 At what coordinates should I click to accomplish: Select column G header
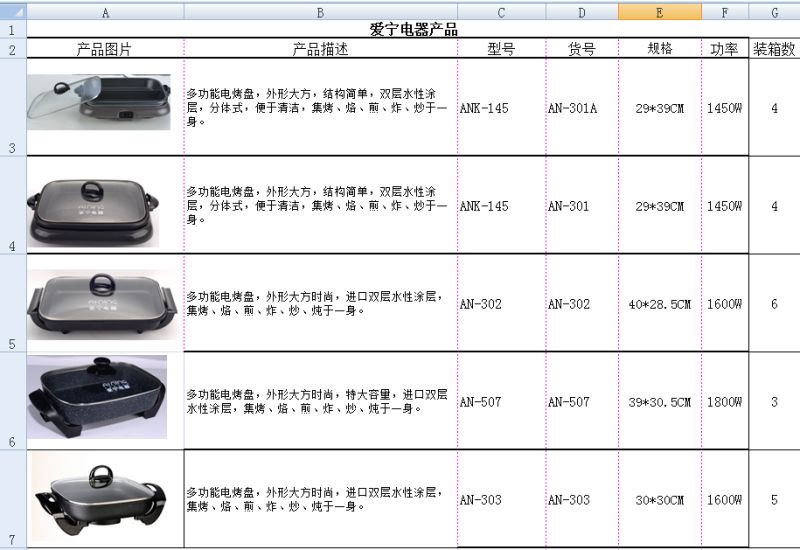coord(774,11)
